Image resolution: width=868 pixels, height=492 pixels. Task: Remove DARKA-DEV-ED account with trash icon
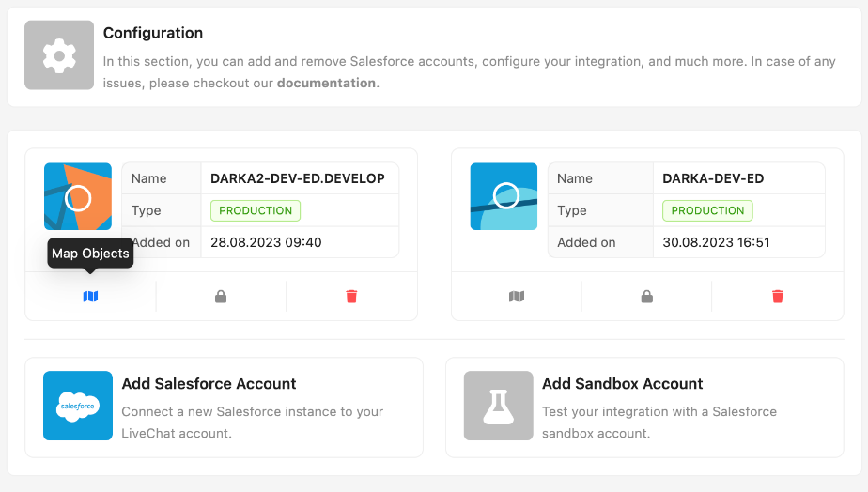(777, 297)
